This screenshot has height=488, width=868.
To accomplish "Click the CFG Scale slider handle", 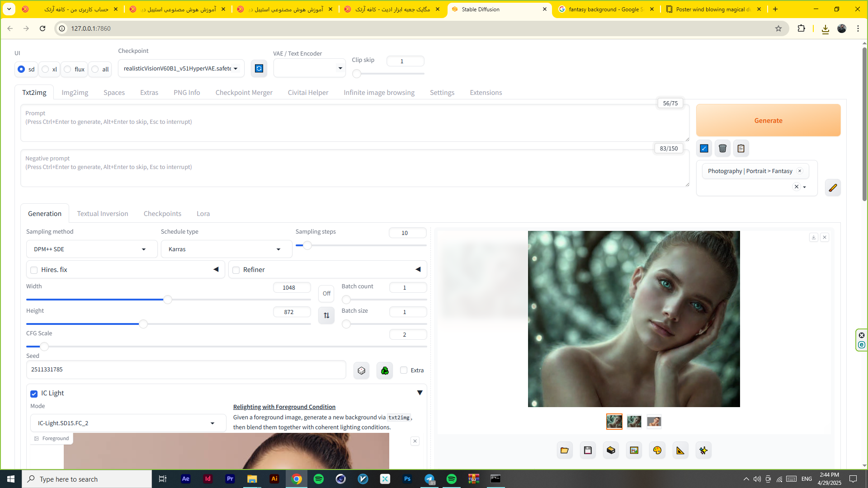I will (x=44, y=347).
